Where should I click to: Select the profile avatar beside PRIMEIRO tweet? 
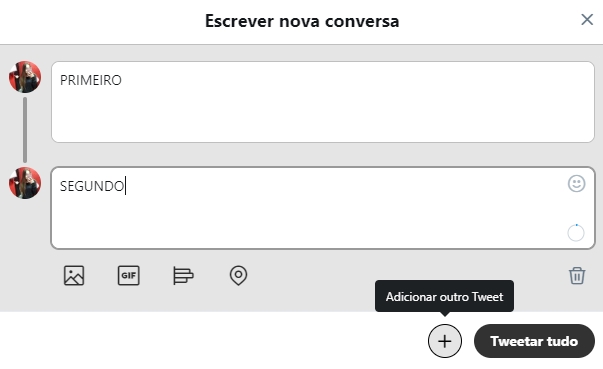point(25,77)
